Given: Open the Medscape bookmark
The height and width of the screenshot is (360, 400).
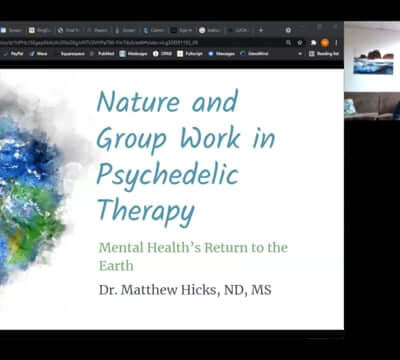Looking at the screenshot, I should coord(133,53).
